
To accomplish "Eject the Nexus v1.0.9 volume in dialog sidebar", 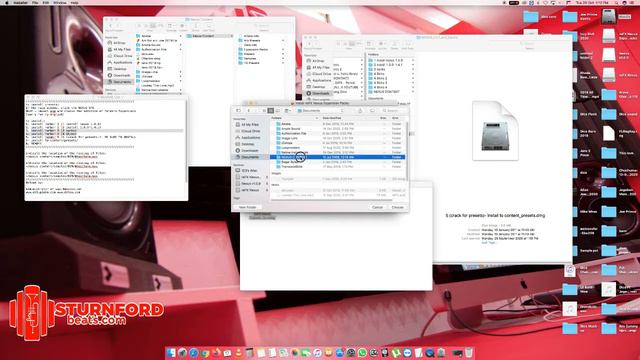I will click(x=267, y=184).
